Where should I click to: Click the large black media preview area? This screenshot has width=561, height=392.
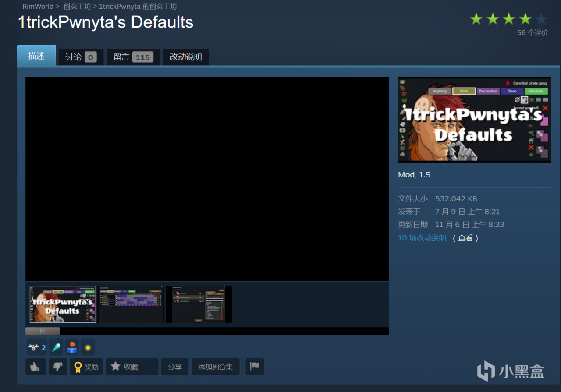(x=207, y=179)
